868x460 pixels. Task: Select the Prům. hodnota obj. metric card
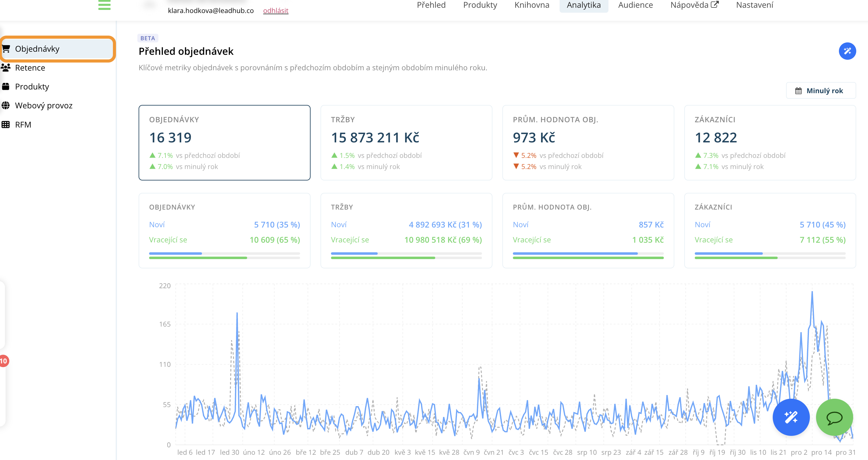588,143
